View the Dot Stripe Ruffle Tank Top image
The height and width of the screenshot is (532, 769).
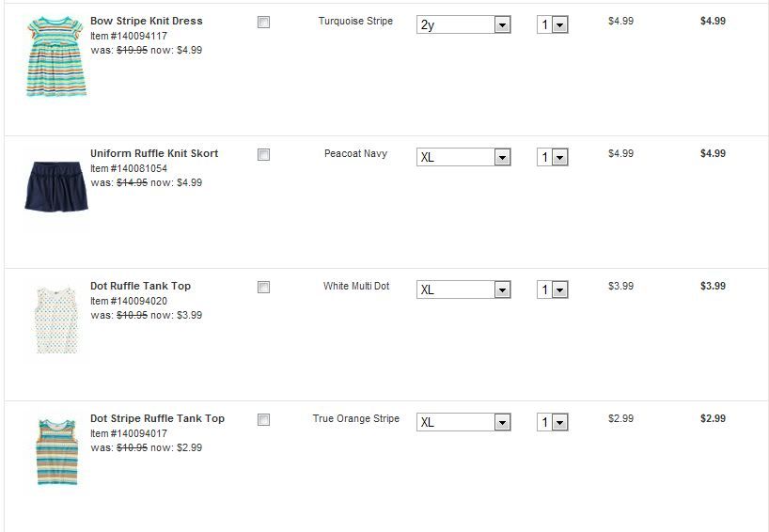point(56,452)
